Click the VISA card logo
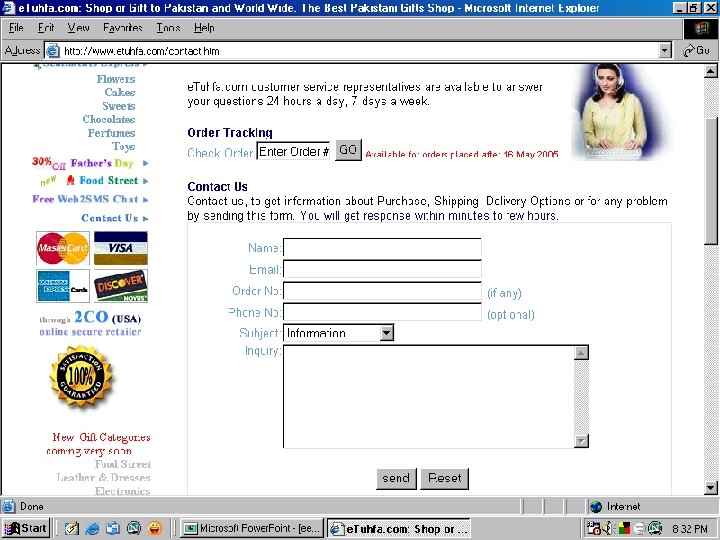Image resolution: width=720 pixels, height=540 pixels. pos(121,248)
